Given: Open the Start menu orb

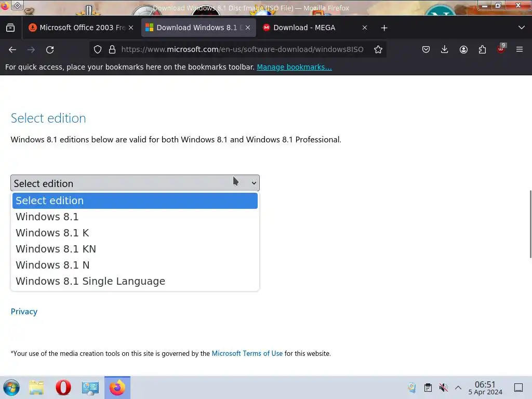Looking at the screenshot, I should click(11, 388).
